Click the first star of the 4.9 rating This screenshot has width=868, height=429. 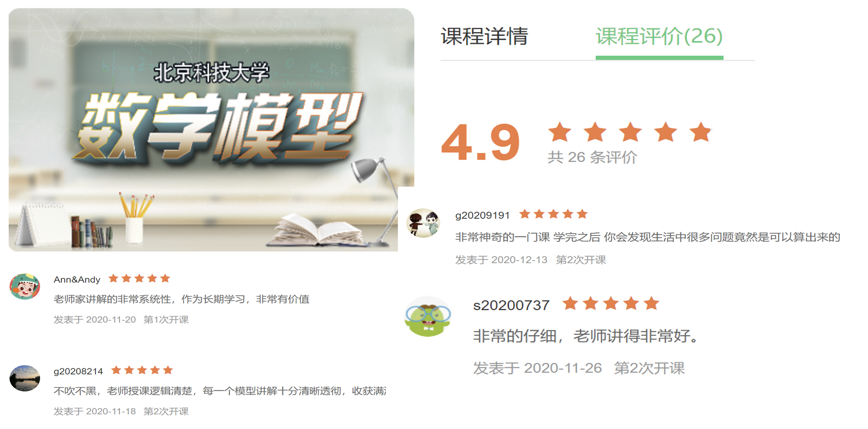tap(560, 132)
